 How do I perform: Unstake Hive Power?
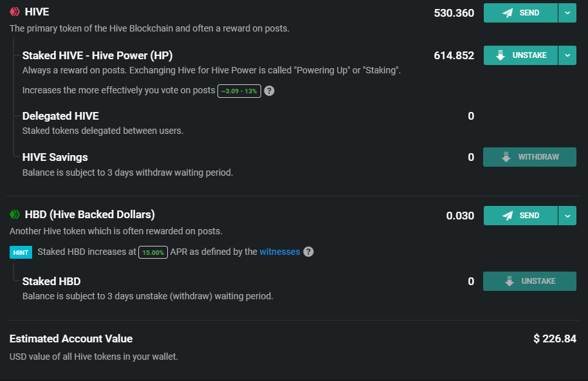point(520,55)
